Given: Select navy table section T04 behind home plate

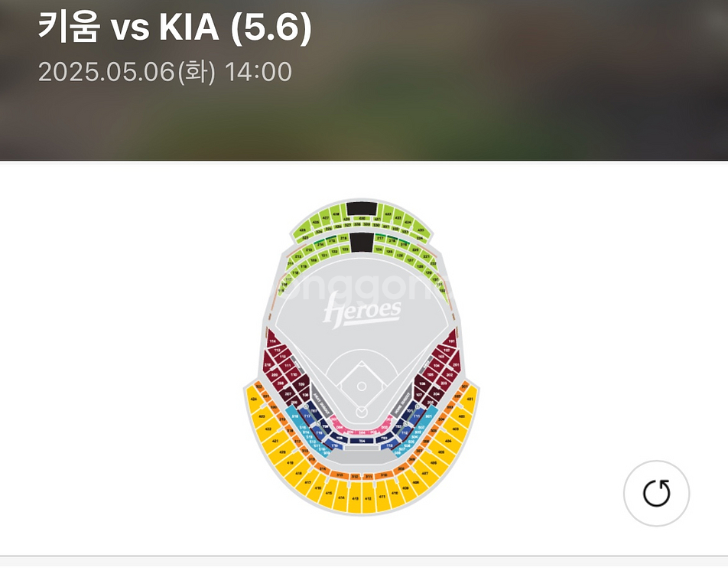Looking at the screenshot, I should click(362, 440).
